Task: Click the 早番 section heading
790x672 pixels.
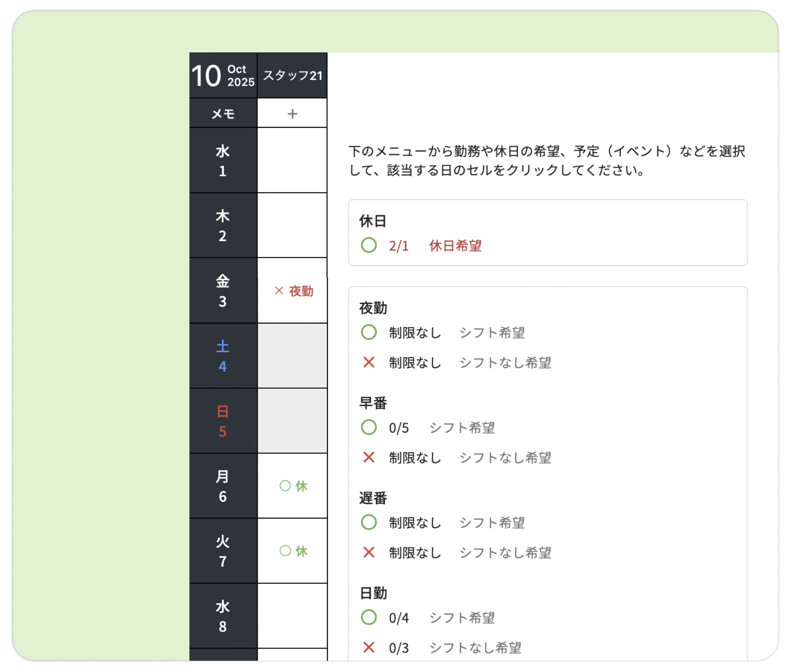Action: tap(373, 403)
